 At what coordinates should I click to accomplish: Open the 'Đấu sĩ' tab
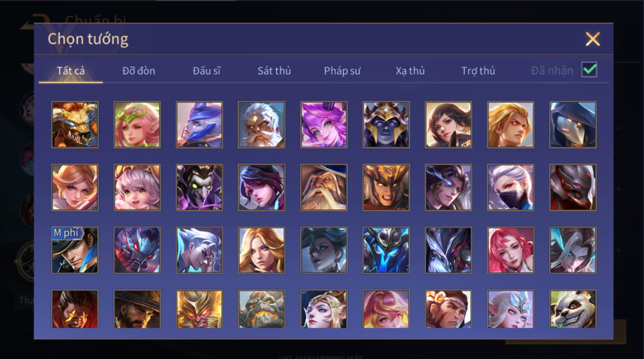coord(206,71)
